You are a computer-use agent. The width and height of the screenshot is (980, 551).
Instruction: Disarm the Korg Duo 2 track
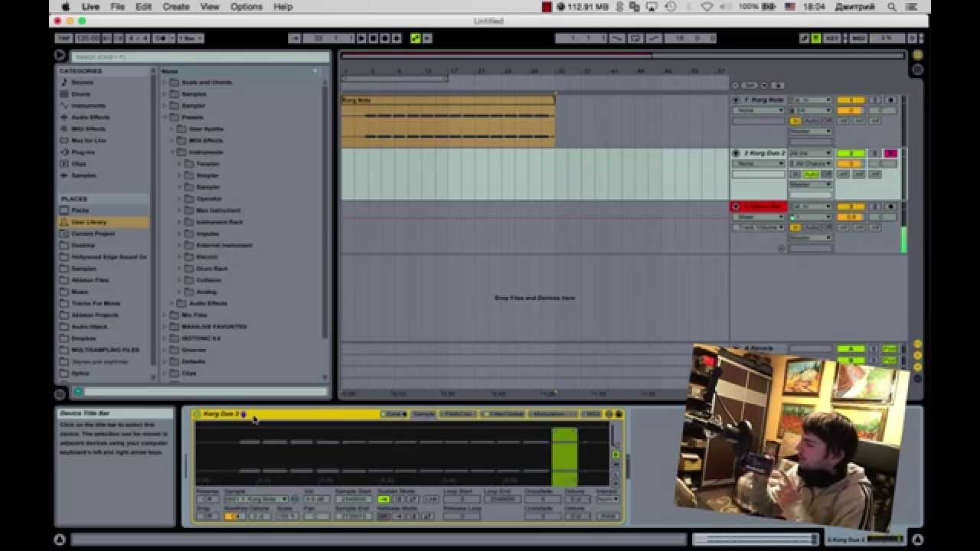890,154
